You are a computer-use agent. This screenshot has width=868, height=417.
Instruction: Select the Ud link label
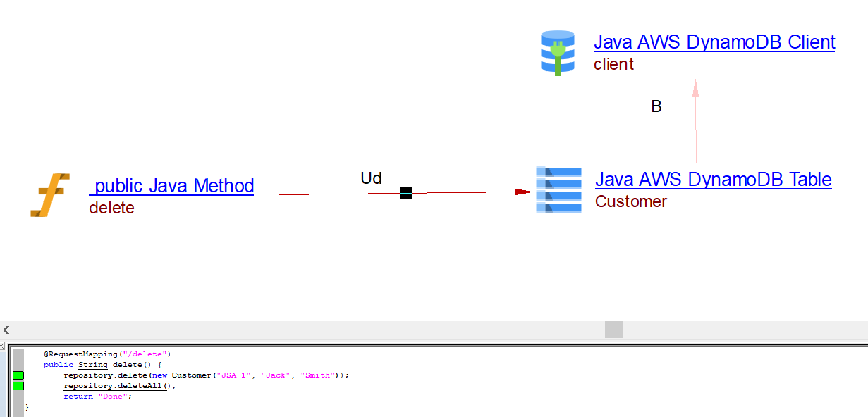[x=371, y=178]
